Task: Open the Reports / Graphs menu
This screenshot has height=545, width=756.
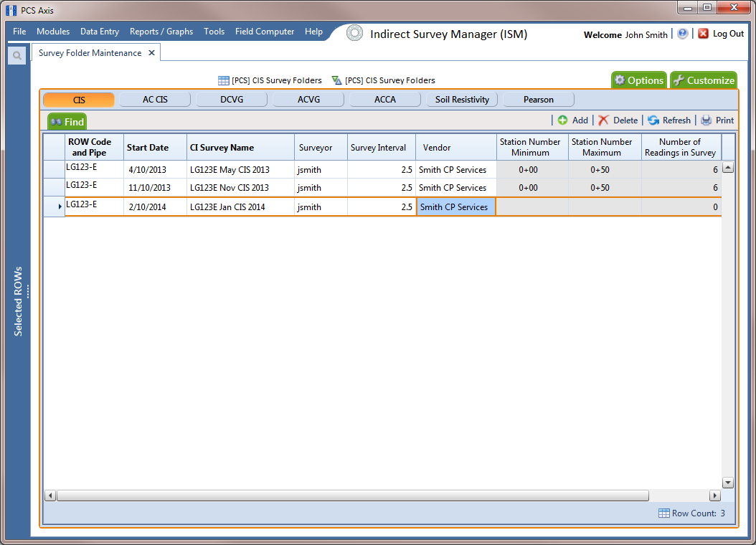Action: 161,32
